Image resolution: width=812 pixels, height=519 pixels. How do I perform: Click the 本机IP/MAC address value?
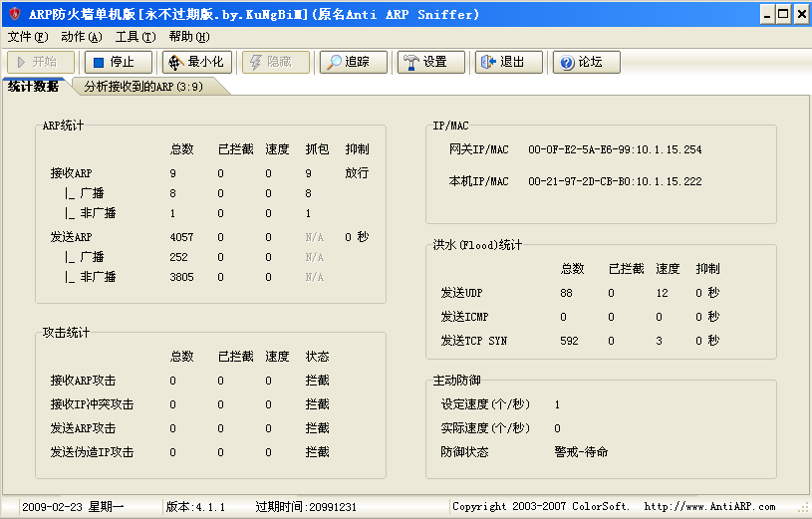pyautogui.click(x=615, y=181)
